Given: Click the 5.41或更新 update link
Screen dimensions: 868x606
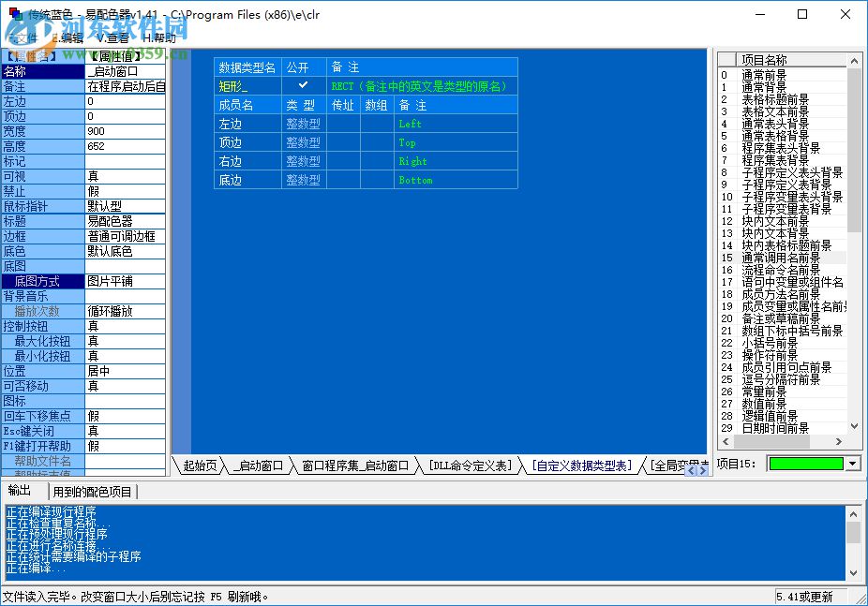Looking at the screenshot, I should pyautogui.click(x=803, y=596).
